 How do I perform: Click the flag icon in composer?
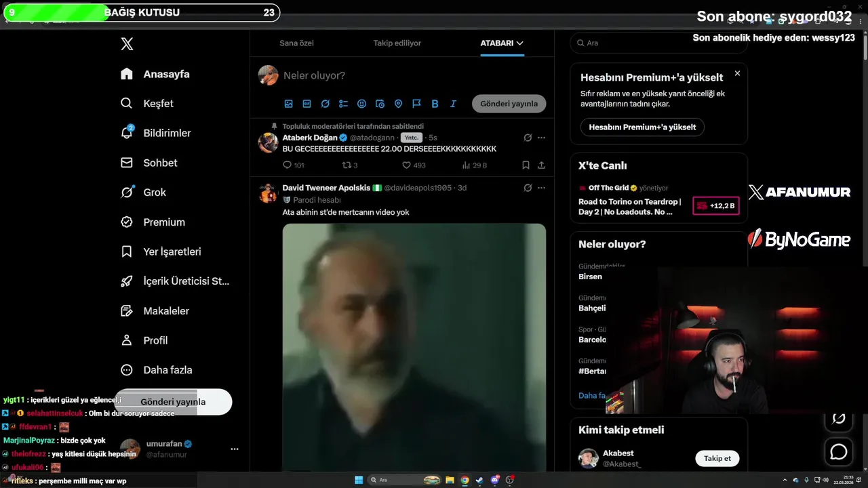416,104
